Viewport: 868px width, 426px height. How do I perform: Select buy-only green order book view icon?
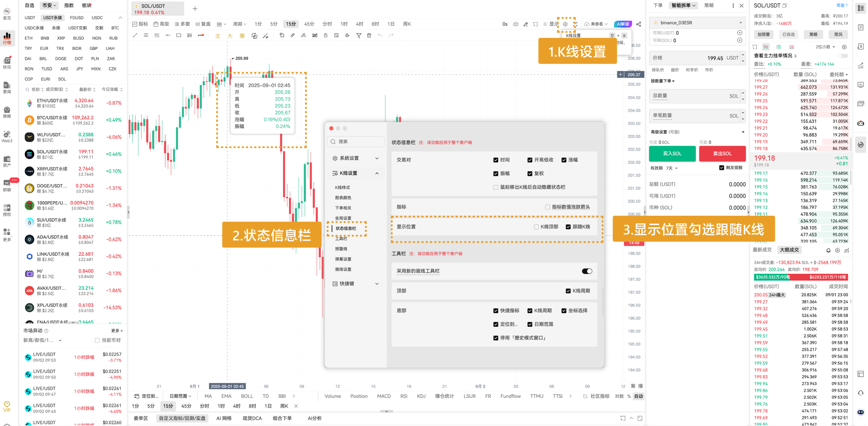pos(779,47)
